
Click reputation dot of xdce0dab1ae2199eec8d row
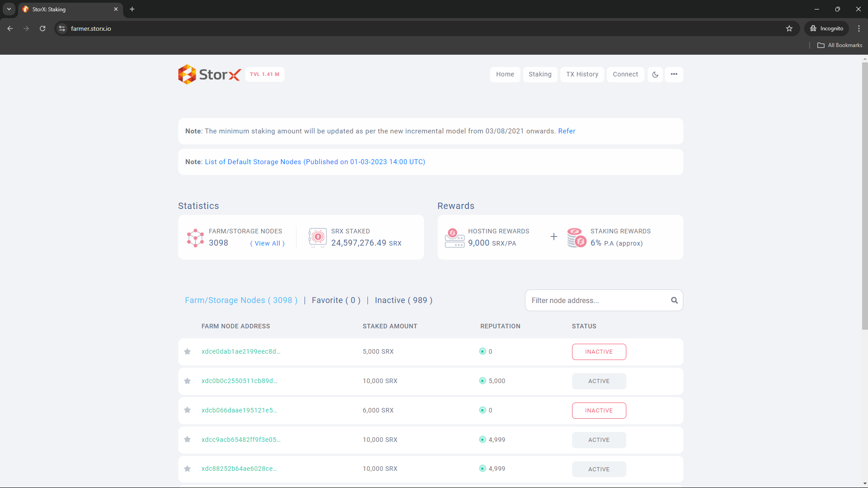pyautogui.click(x=482, y=351)
